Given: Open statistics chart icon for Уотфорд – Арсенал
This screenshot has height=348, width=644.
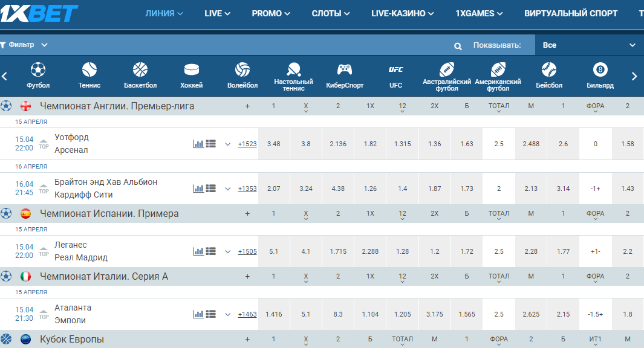Looking at the screenshot, I should 198,144.
